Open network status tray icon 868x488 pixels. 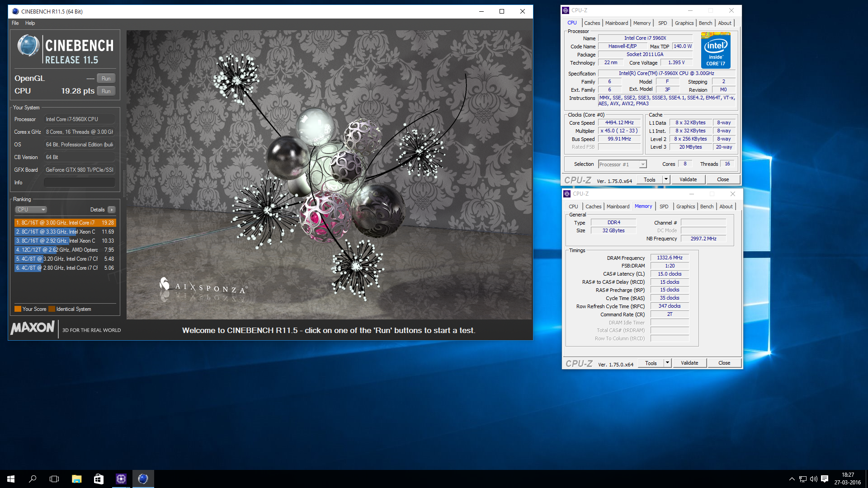coord(803,479)
